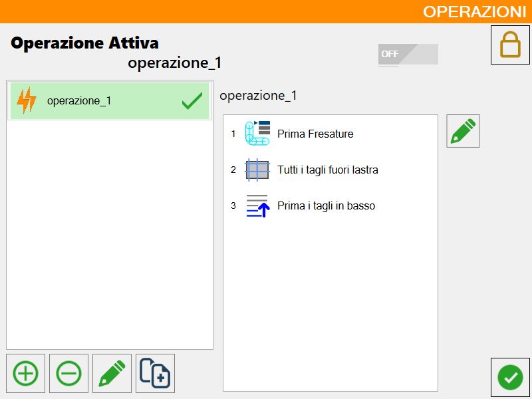Click the padlock lock icon

[510, 45]
